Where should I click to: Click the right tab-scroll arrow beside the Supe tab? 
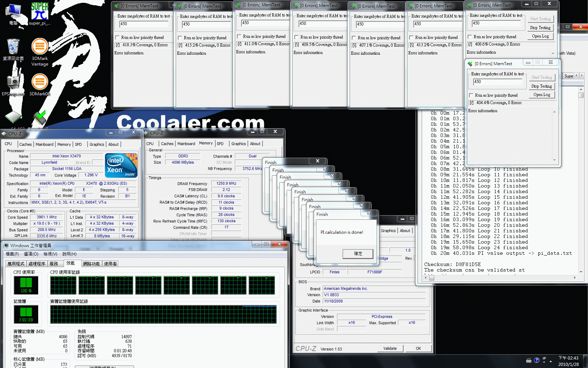click(x=582, y=75)
